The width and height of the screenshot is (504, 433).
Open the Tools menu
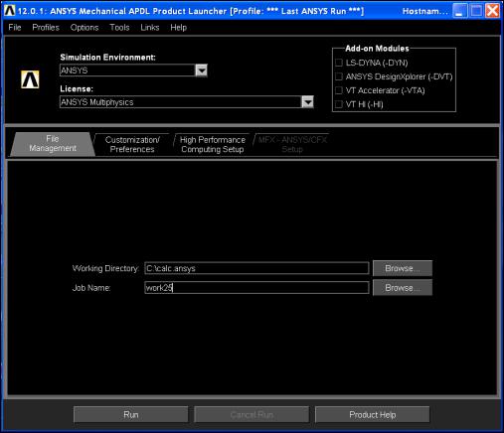[119, 28]
